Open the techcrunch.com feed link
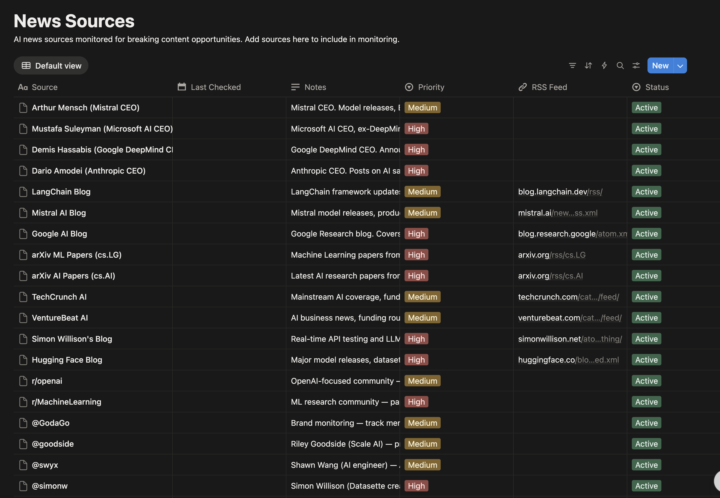 [x=568, y=297]
